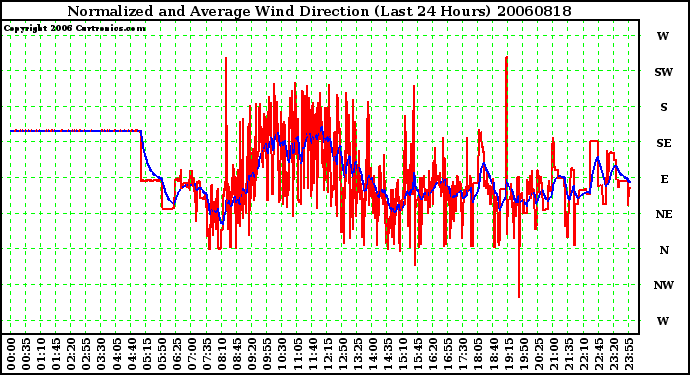Select the 18:05 time label
Image resolution: width=690 pixels, height=375 pixels.
coord(478,354)
